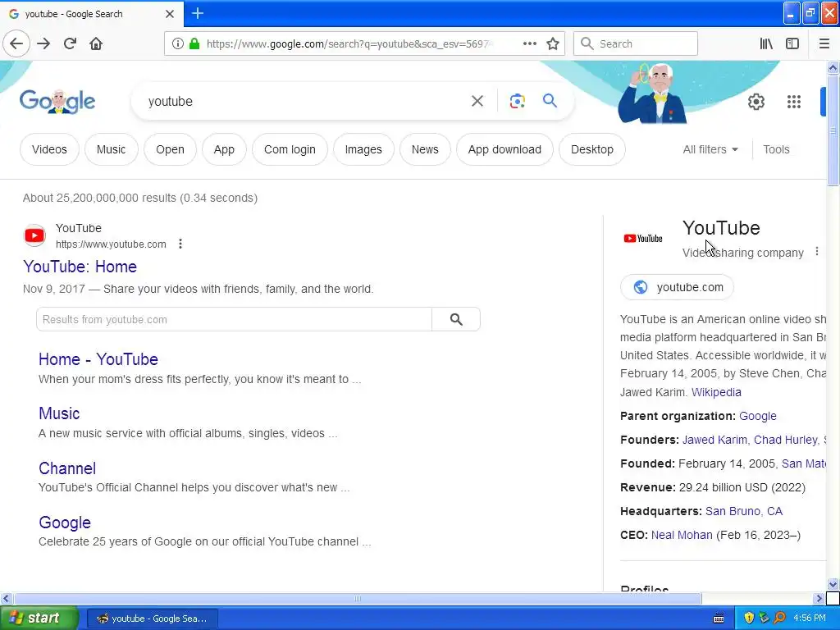The image size is (840, 630).
Task: Toggle the sidebar view icon
Action: click(792, 43)
